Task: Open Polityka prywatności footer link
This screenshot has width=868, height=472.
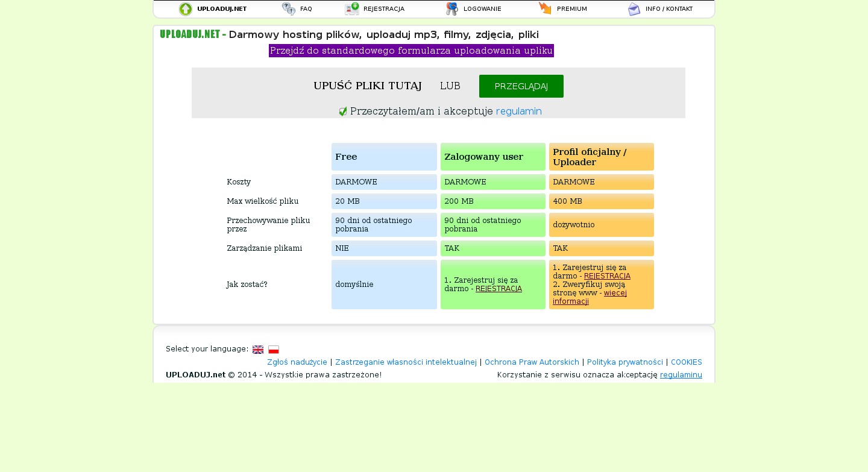Action: 624,362
